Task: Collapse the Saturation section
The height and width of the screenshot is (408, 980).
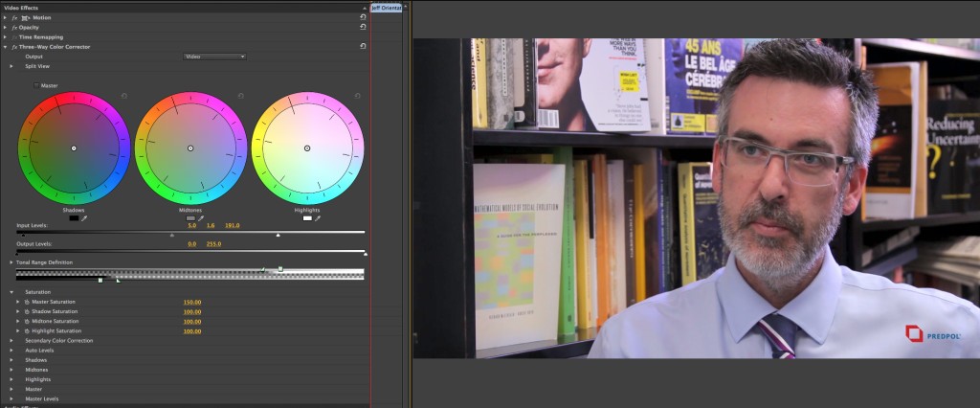Action: [x=11, y=291]
